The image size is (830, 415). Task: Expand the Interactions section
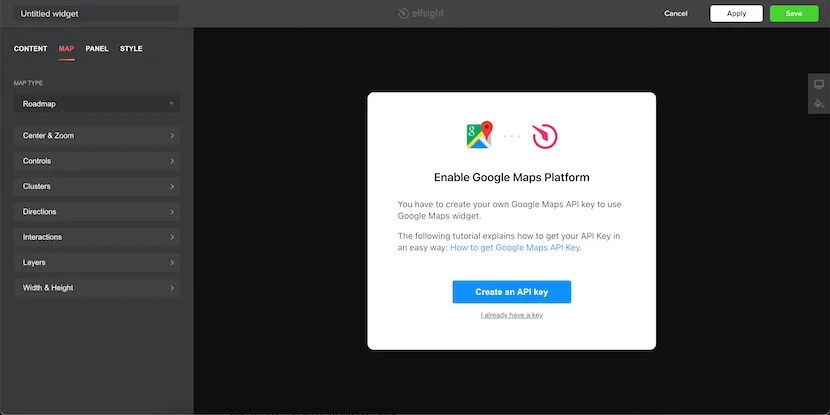click(97, 237)
